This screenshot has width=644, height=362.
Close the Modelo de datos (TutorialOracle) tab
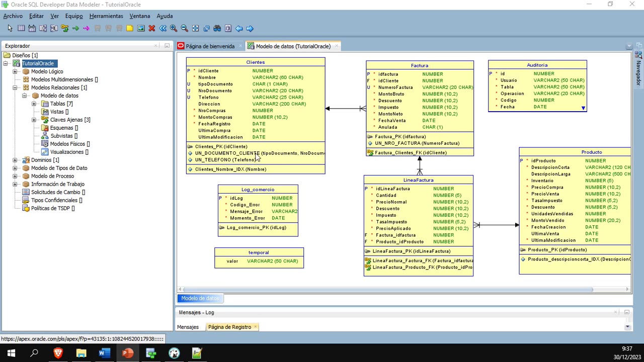click(x=336, y=46)
